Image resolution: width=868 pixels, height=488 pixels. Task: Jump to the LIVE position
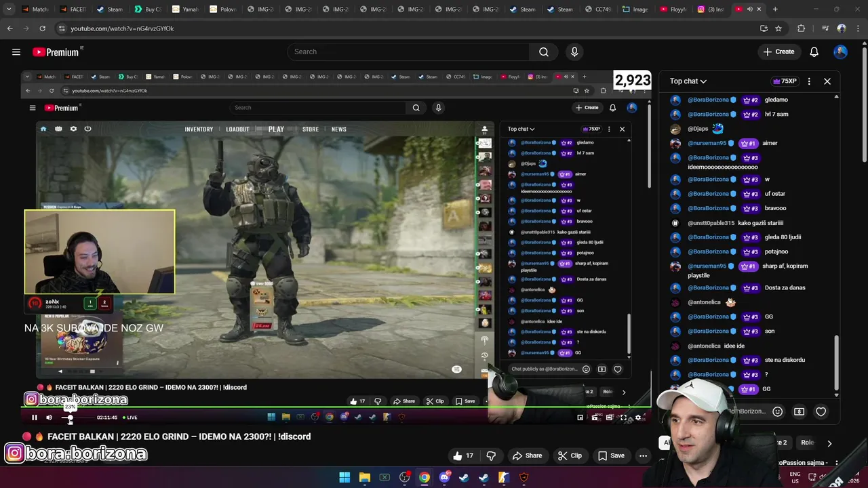click(130, 418)
